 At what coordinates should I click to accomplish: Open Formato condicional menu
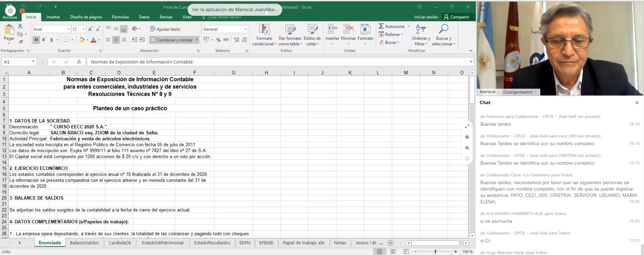tap(264, 35)
